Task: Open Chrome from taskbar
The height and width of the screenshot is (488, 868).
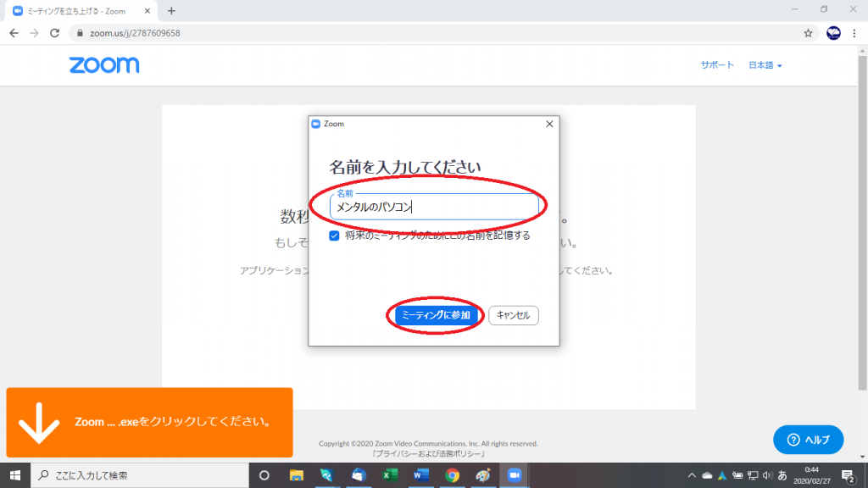Action: (453, 475)
